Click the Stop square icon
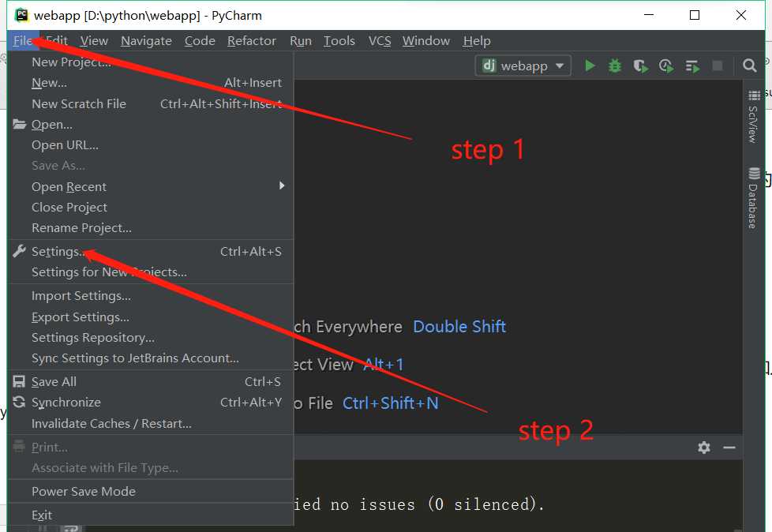 click(x=718, y=66)
